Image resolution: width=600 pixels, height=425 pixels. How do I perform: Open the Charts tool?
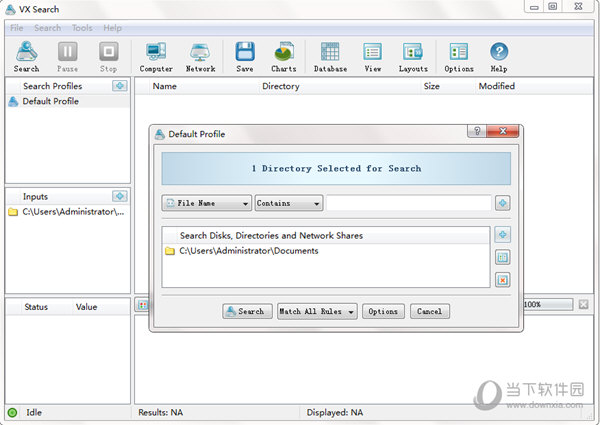tap(284, 57)
